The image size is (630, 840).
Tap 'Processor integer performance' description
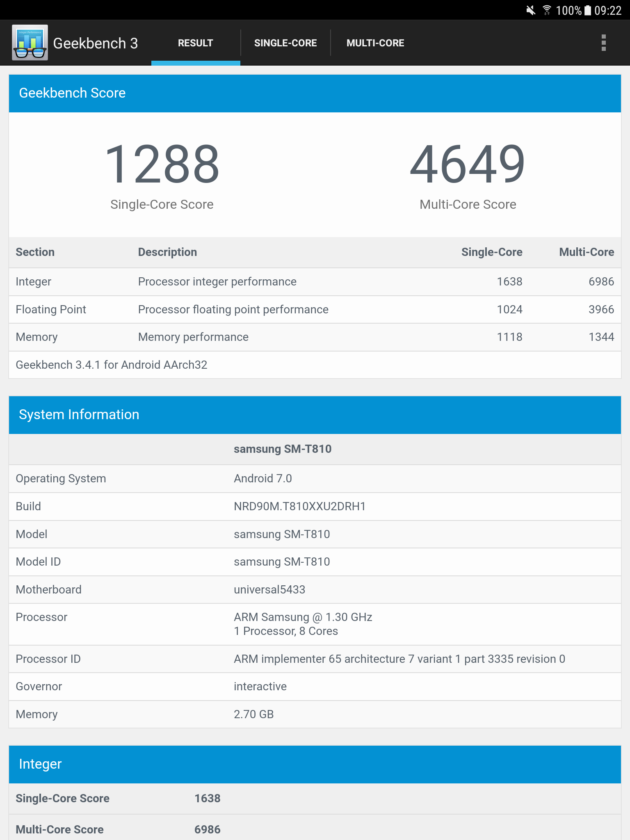click(217, 282)
